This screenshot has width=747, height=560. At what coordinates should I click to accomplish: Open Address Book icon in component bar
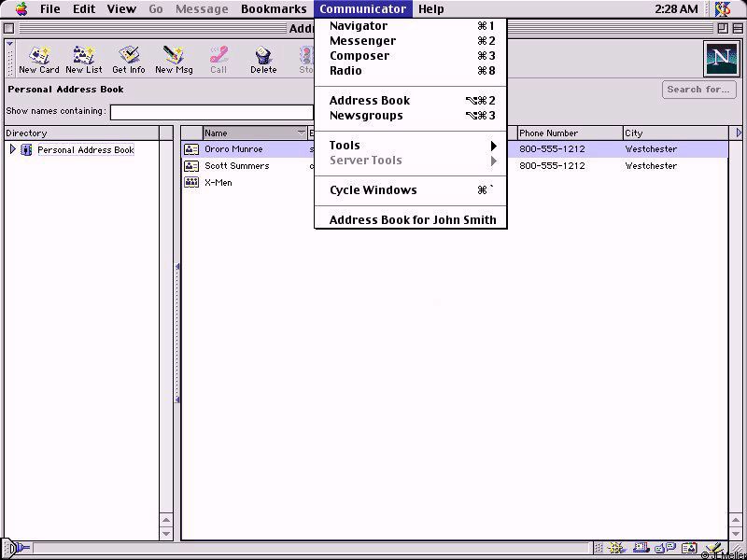coord(689,549)
